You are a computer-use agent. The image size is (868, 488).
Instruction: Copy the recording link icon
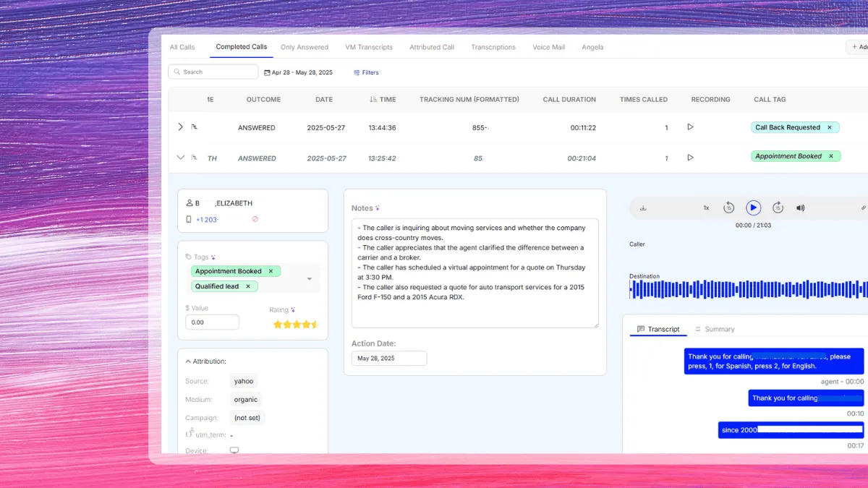click(x=864, y=208)
